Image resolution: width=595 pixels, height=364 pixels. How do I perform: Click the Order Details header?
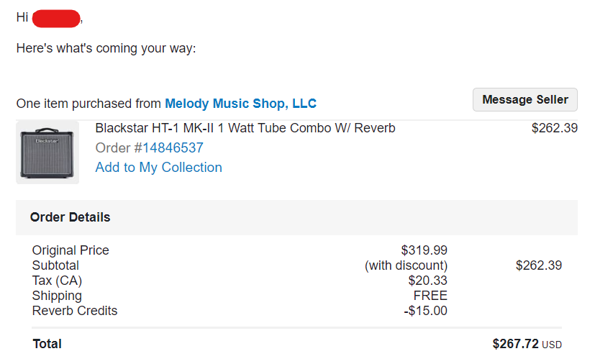[x=71, y=217]
